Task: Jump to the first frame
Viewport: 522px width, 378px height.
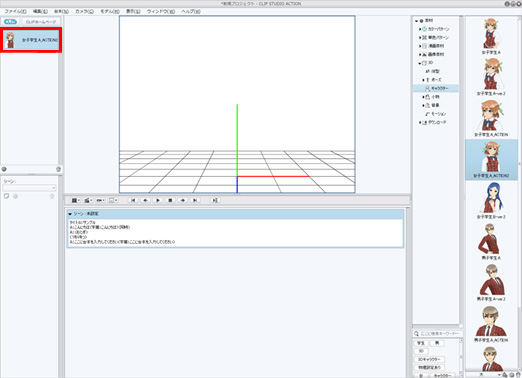Action: [x=133, y=200]
